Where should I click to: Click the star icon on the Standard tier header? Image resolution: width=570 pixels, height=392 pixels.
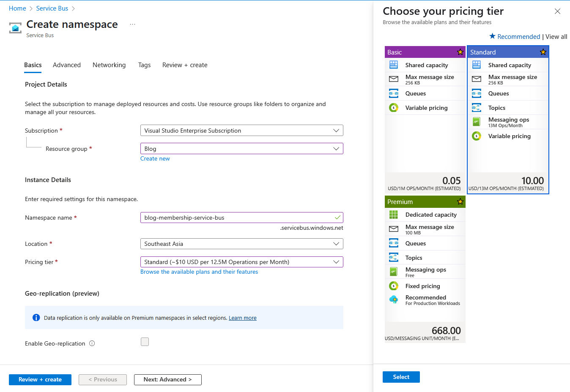pyautogui.click(x=543, y=52)
